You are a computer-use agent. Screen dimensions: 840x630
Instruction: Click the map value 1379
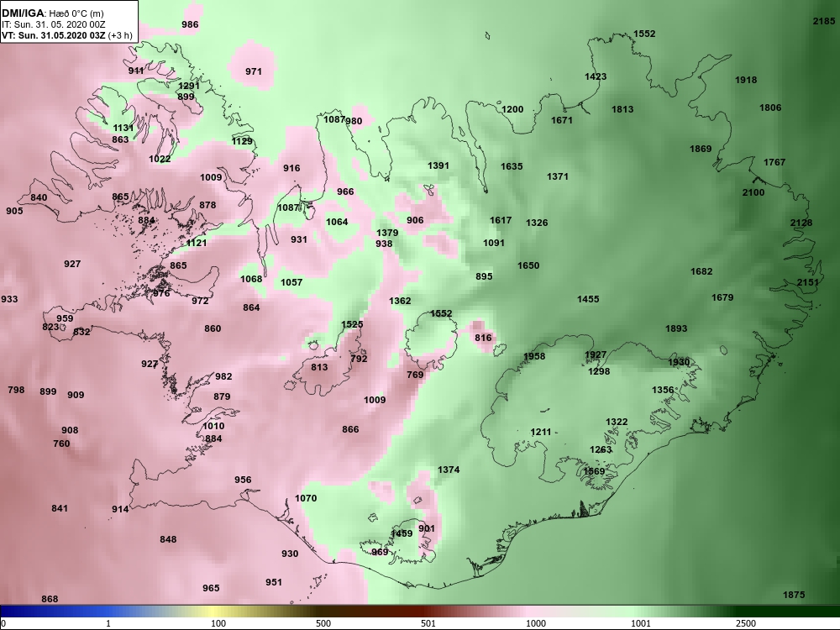click(387, 233)
